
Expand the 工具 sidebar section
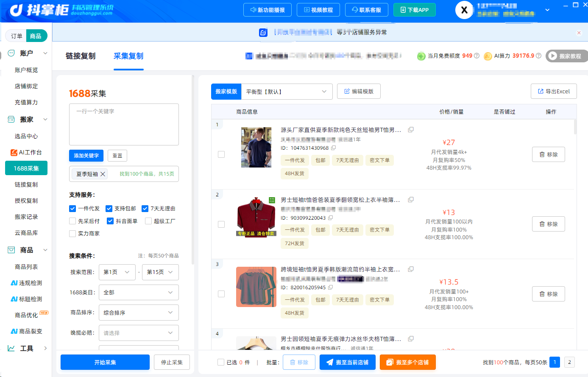[x=45, y=349]
